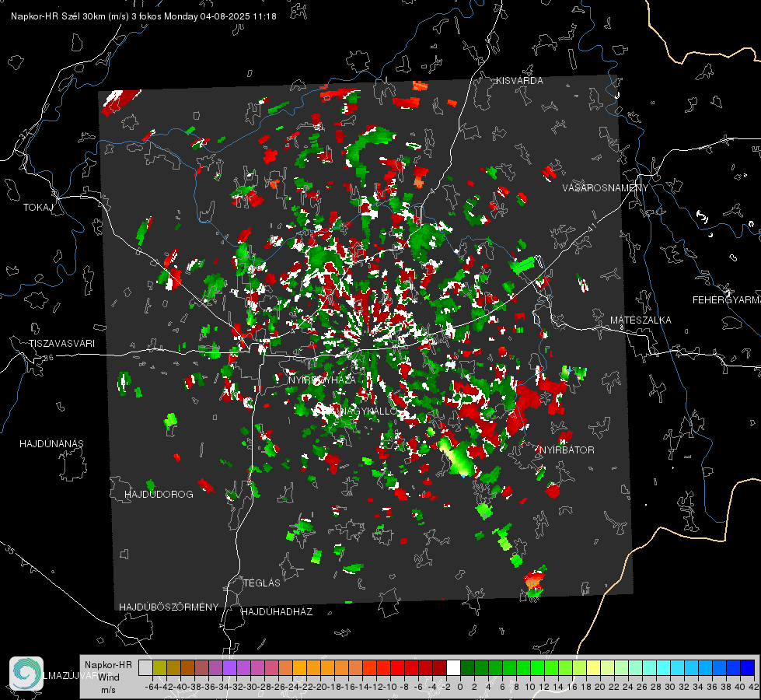The width and height of the screenshot is (761, 700).
Task: Click the 0 legend value
Action: [x=460, y=687]
